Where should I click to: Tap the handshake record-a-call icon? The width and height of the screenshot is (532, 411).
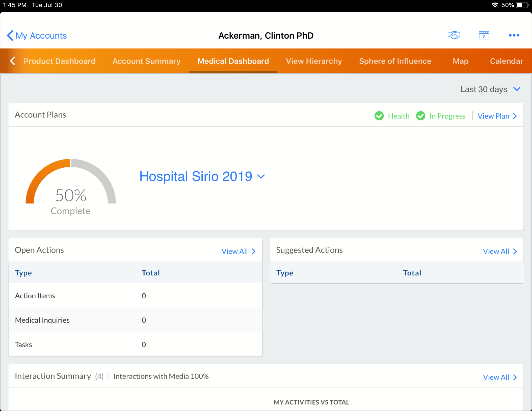tap(454, 35)
